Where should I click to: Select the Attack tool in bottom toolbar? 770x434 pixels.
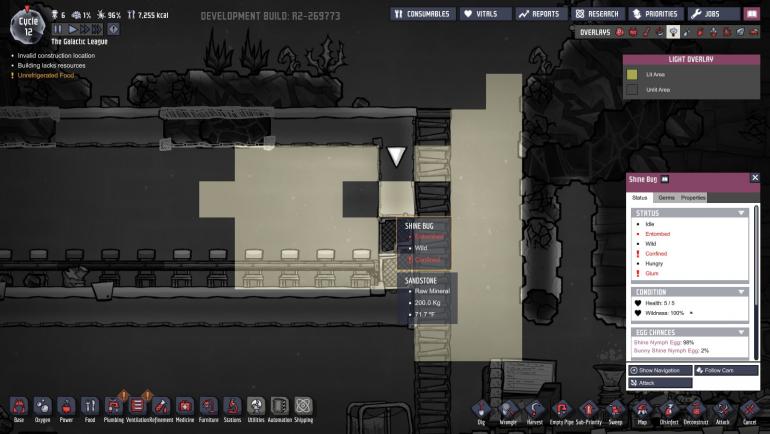coord(723,409)
